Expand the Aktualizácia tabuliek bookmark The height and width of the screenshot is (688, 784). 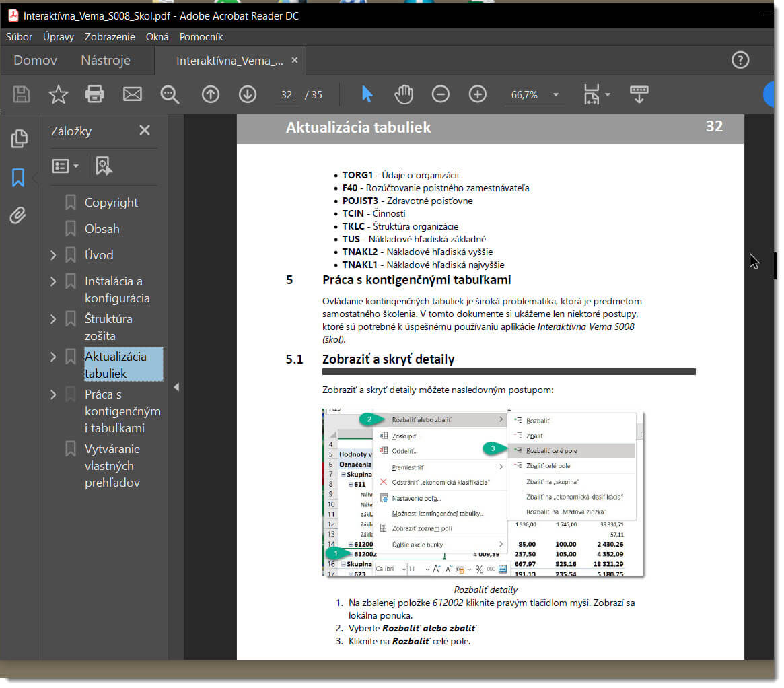pos(53,357)
